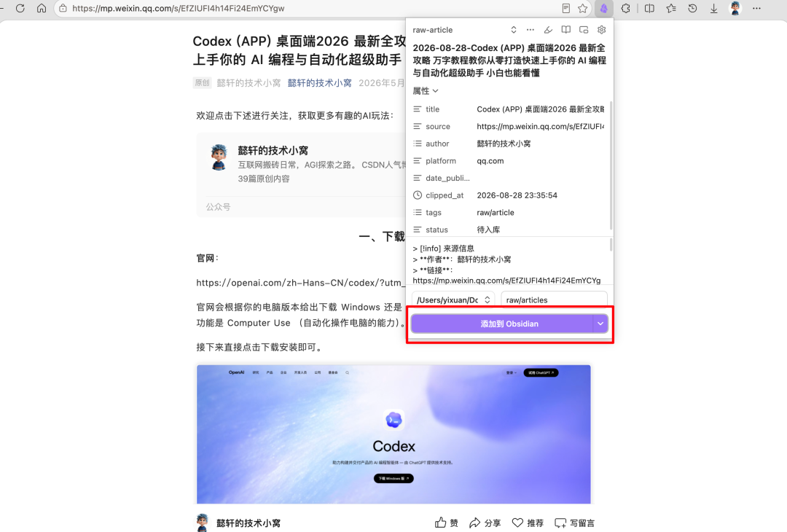Click the clipped_at clock property icon
Image resolution: width=787 pixels, height=532 pixels.
click(417, 195)
